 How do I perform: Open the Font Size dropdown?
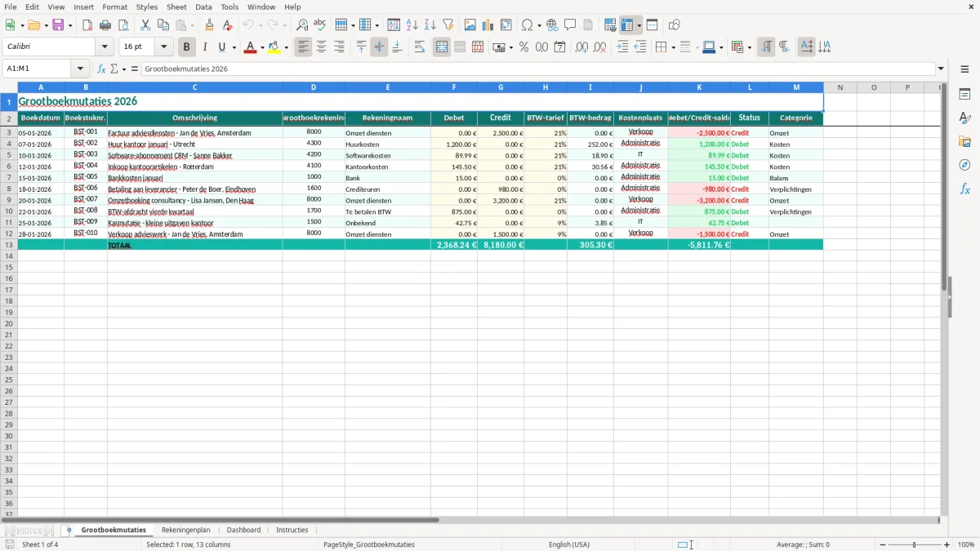point(164,47)
